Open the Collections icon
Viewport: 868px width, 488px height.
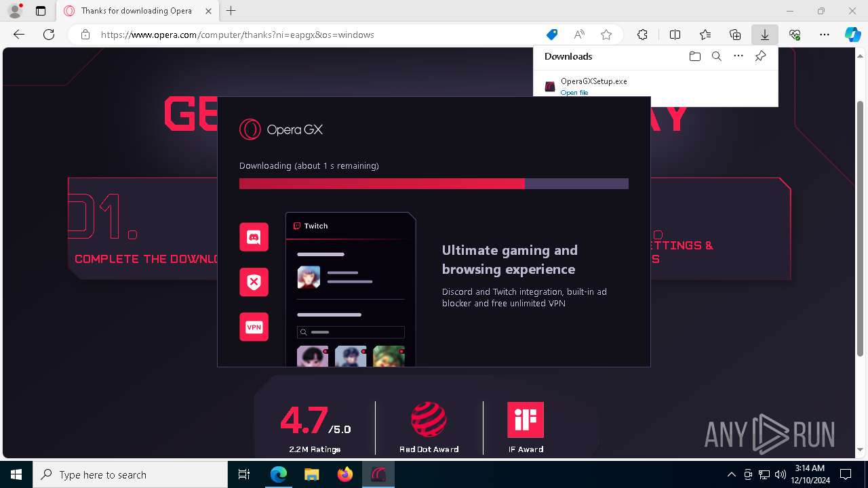735,35
